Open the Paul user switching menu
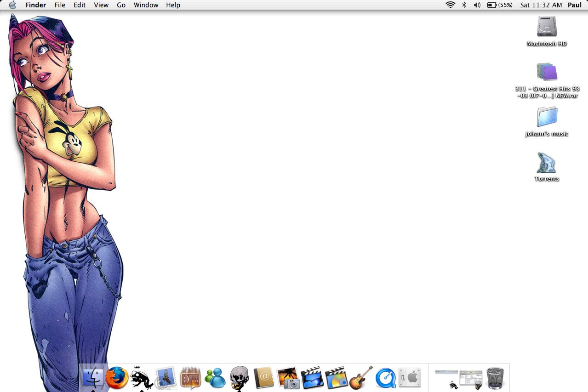 click(575, 5)
